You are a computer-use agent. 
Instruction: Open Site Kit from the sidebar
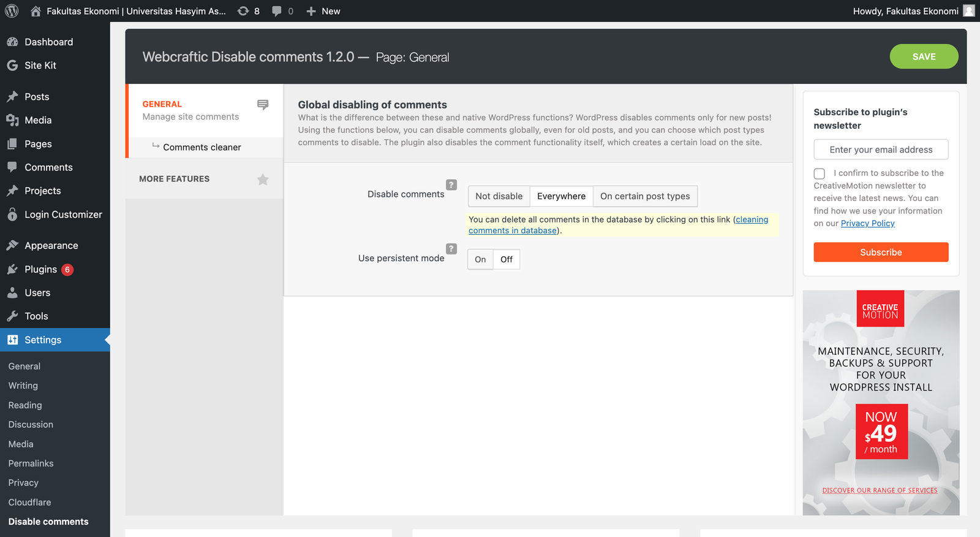pyautogui.click(x=40, y=66)
